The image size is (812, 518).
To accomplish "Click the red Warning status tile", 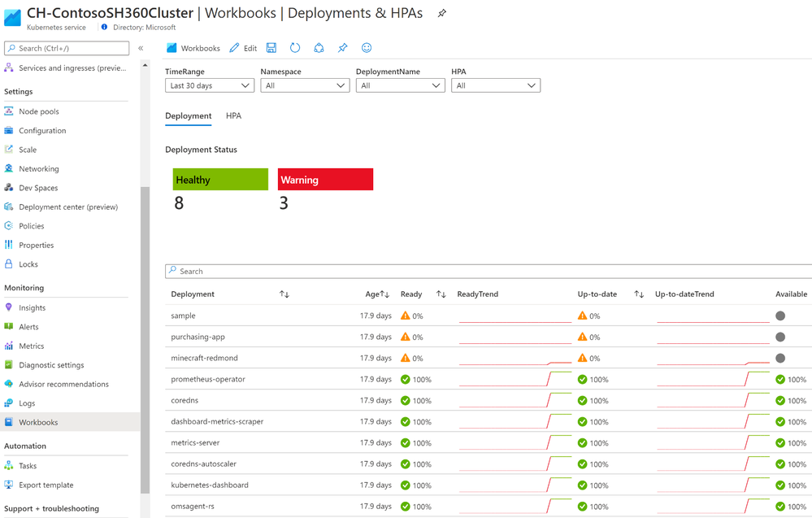I will click(325, 179).
